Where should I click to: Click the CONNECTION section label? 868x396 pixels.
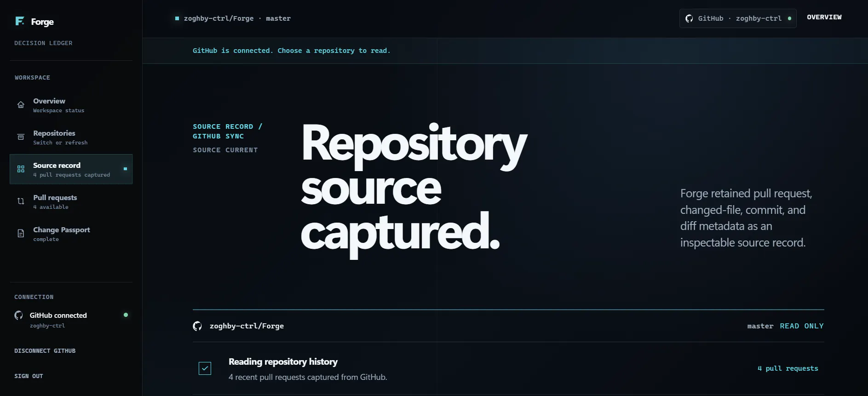(34, 297)
